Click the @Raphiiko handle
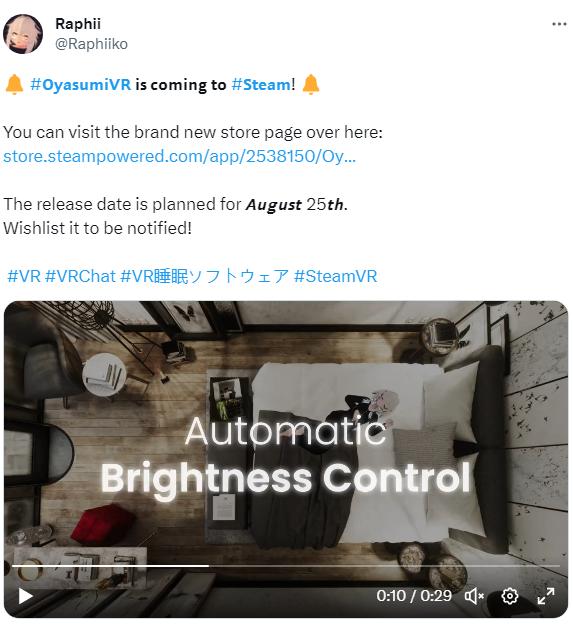Image resolution: width=573 pixels, height=629 pixels. (x=91, y=44)
